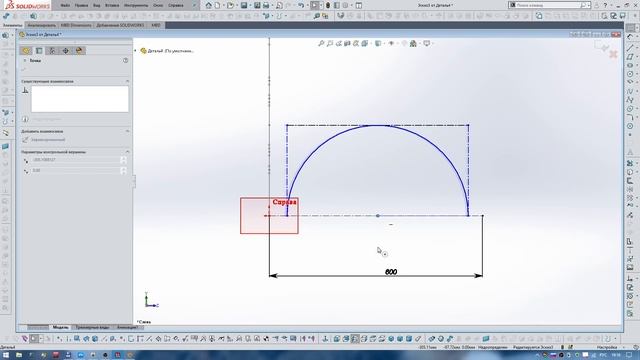The height and width of the screenshot is (360, 640).
Task: Open the dropdown arrow next to Undo
Action: (307, 5)
